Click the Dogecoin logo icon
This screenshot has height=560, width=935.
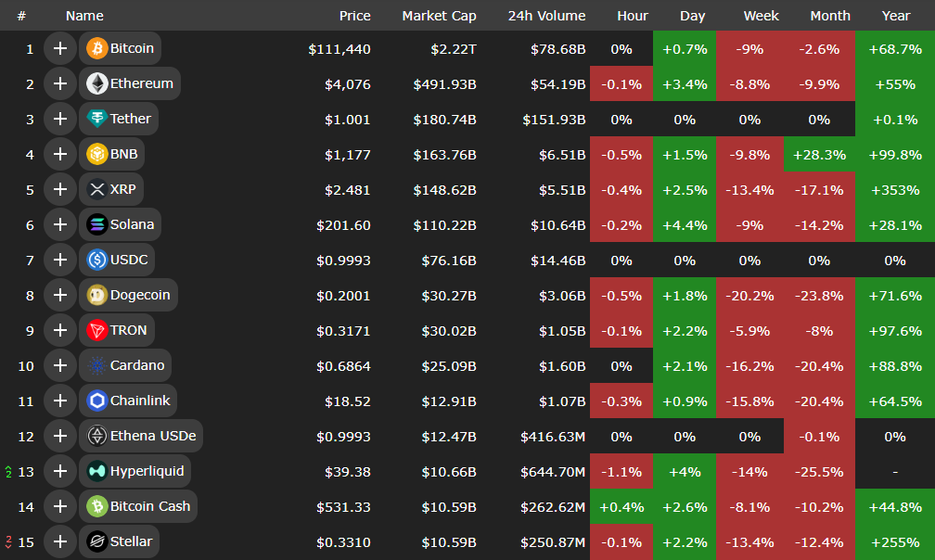click(x=96, y=295)
